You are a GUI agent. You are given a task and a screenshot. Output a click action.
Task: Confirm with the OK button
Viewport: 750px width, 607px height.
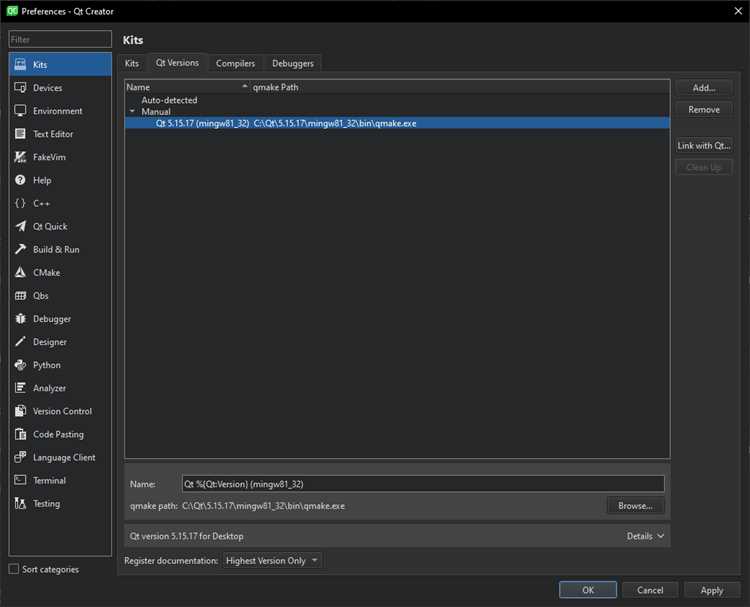click(588, 590)
